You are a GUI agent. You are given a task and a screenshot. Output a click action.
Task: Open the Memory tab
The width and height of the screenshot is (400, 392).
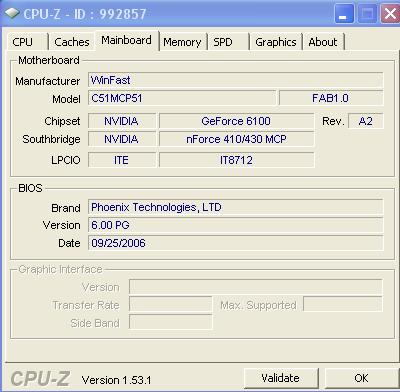[182, 42]
